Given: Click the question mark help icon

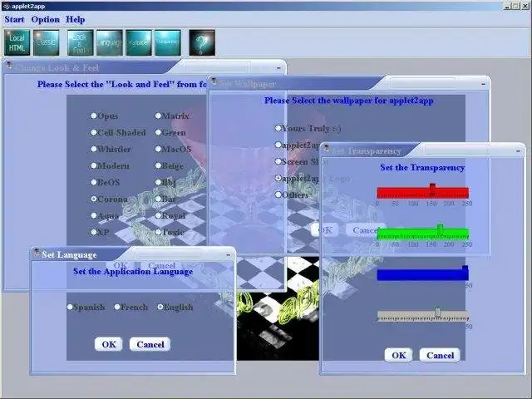Looking at the screenshot, I should click(202, 42).
